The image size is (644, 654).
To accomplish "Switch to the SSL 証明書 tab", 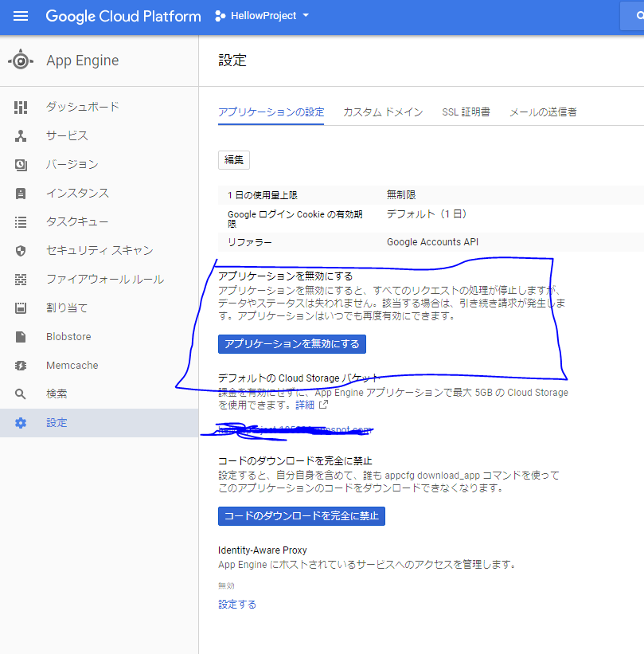I will [x=466, y=112].
